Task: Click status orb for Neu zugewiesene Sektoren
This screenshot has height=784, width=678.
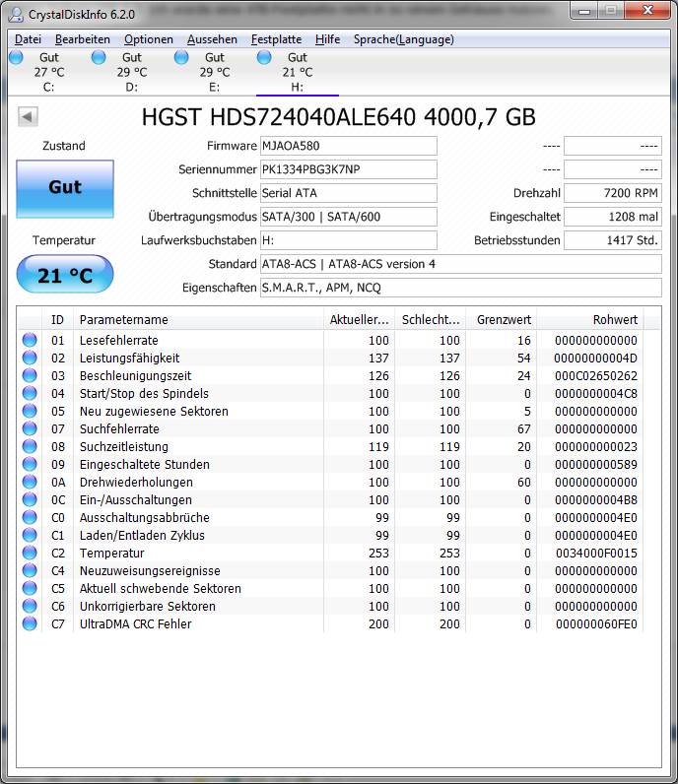Action: pos(30,411)
